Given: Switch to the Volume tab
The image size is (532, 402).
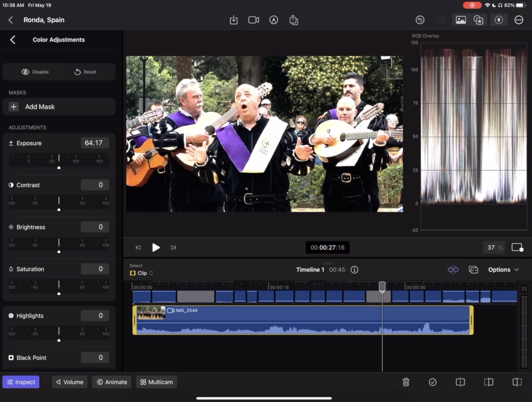Looking at the screenshot, I should [70, 382].
